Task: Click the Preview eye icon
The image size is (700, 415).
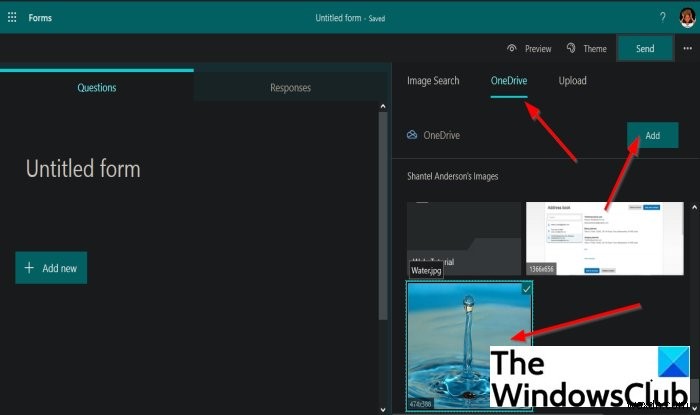Action: point(512,48)
